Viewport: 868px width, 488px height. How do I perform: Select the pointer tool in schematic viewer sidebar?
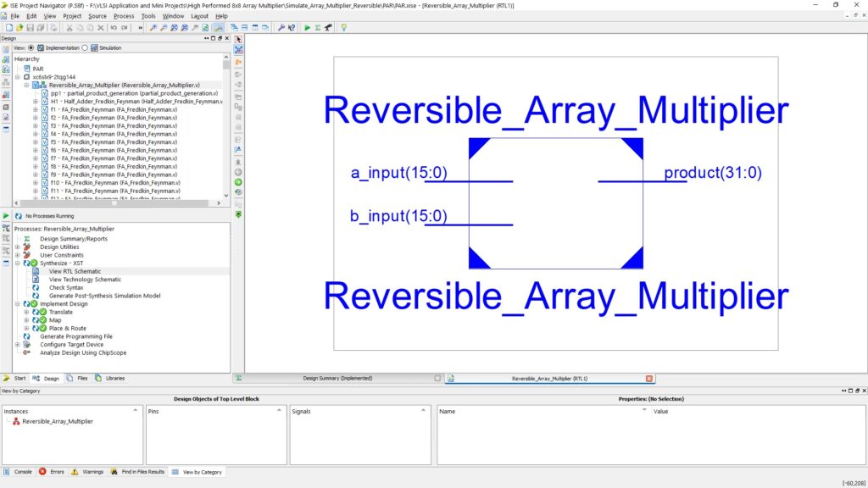(239, 38)
